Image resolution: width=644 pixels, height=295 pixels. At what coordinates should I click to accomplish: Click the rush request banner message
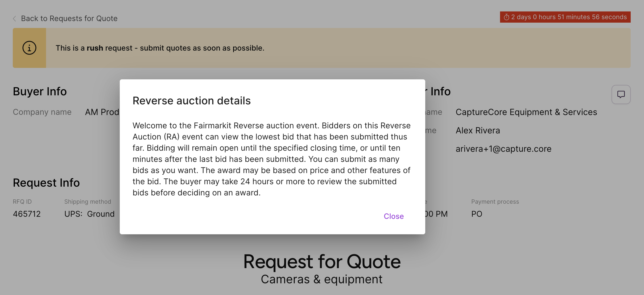click(x=160, y=48)
